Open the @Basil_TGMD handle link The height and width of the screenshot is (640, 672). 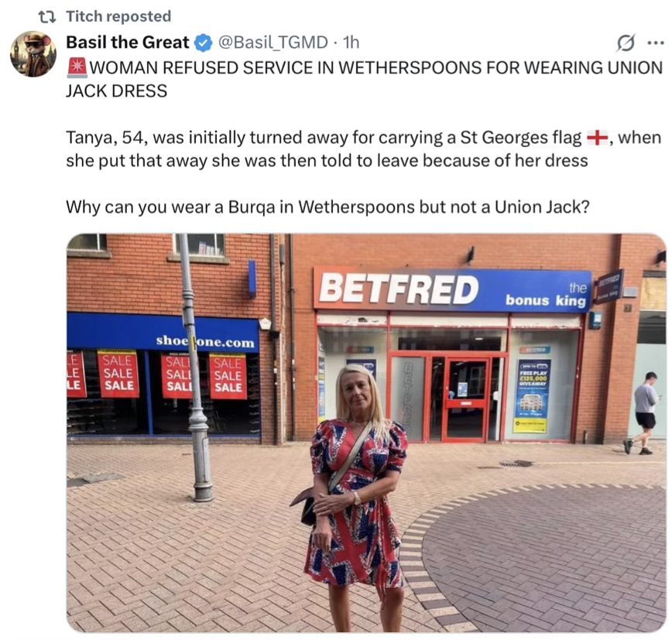point(273,43)
